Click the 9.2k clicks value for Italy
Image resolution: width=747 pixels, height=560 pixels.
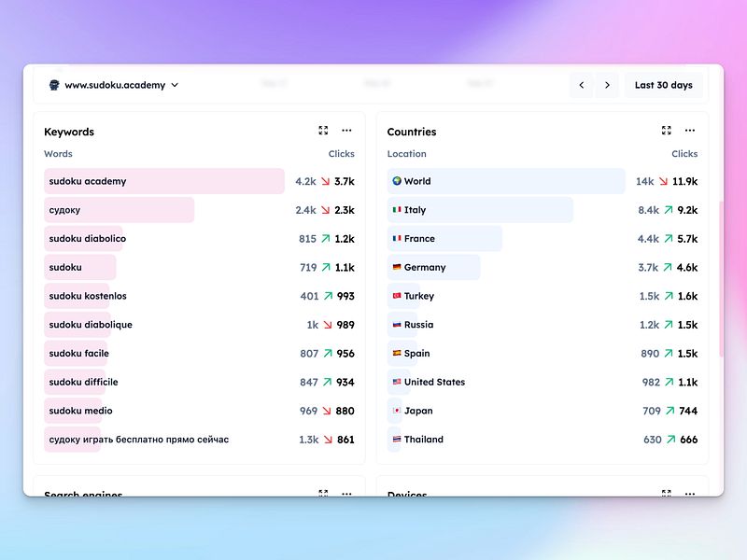687,210
